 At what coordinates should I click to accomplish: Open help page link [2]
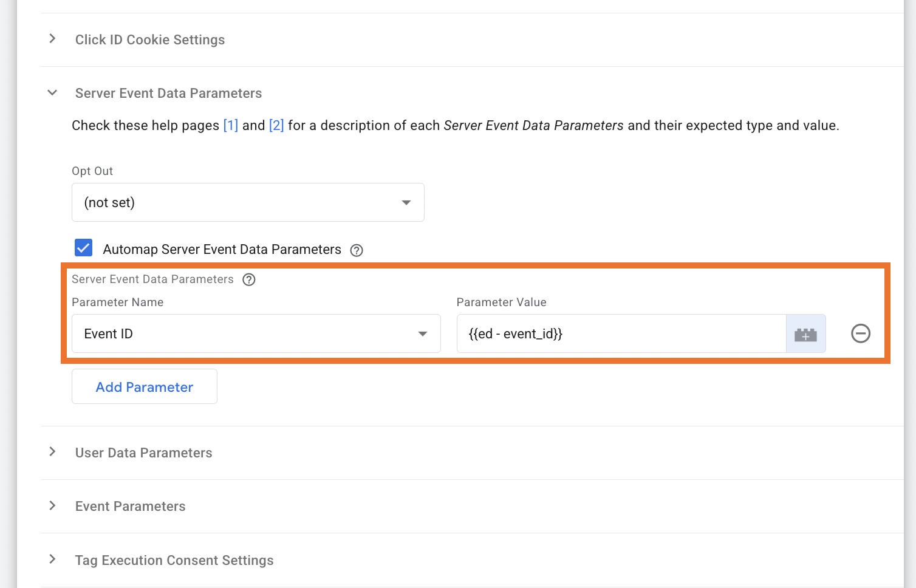tap(276, 125)
